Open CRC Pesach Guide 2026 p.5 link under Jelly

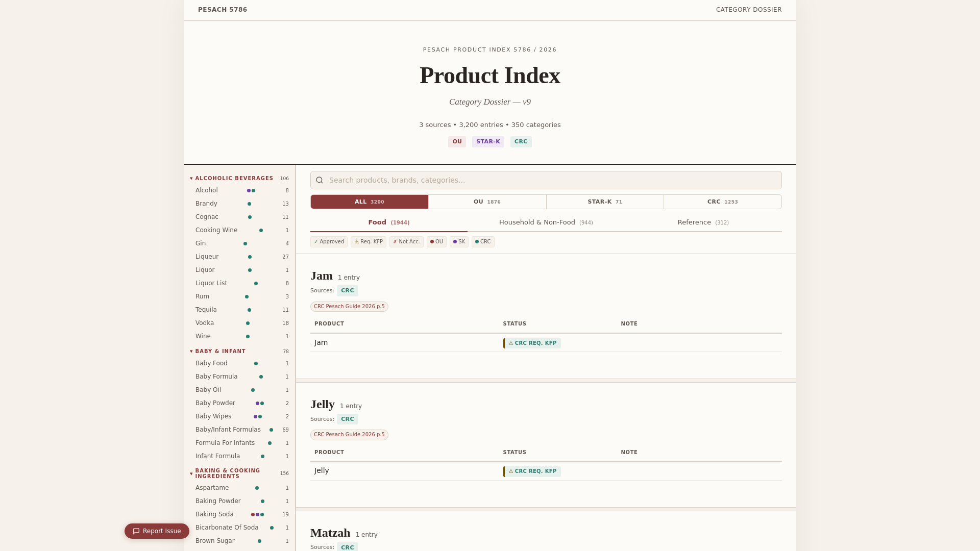(x=349, y=435)
